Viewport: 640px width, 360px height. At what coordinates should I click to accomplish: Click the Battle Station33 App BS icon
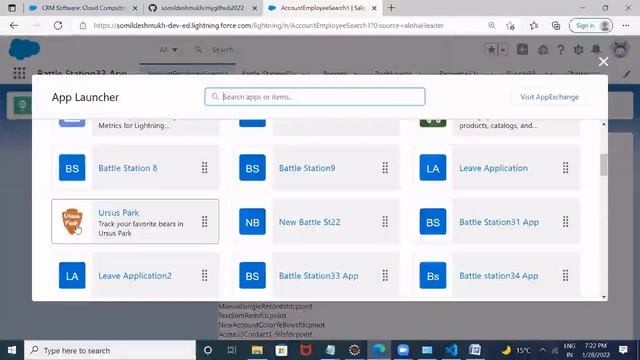coord(252,276)
